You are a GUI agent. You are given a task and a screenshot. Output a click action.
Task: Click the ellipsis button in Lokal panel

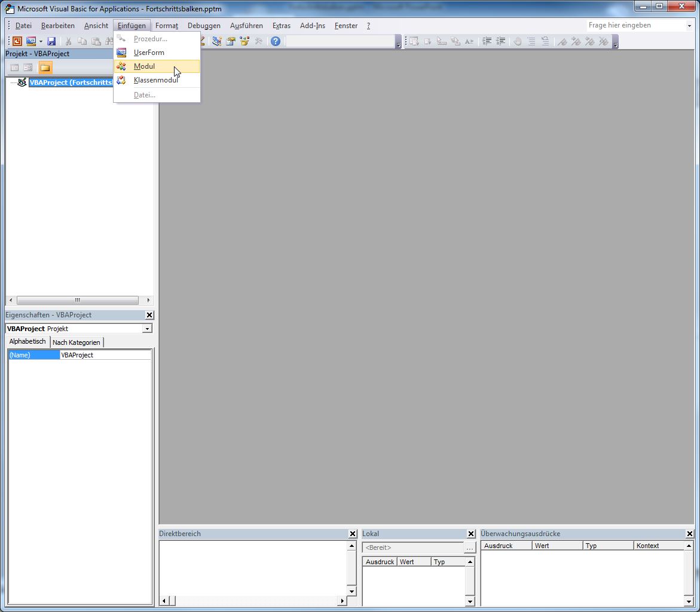[x=470, y=547]
